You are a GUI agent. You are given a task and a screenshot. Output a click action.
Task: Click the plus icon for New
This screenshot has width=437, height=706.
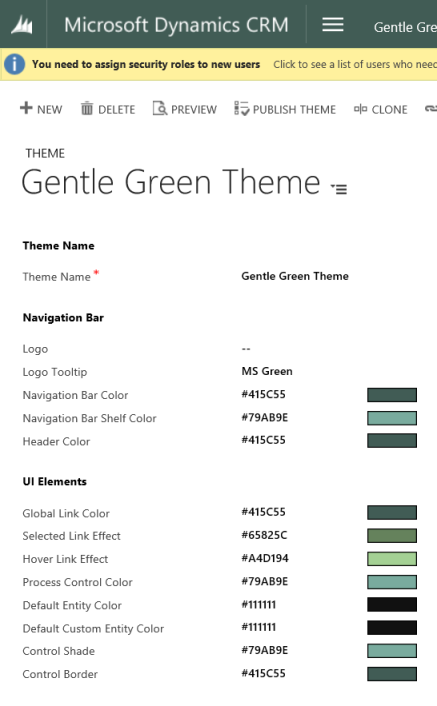[x=26, y=108]
